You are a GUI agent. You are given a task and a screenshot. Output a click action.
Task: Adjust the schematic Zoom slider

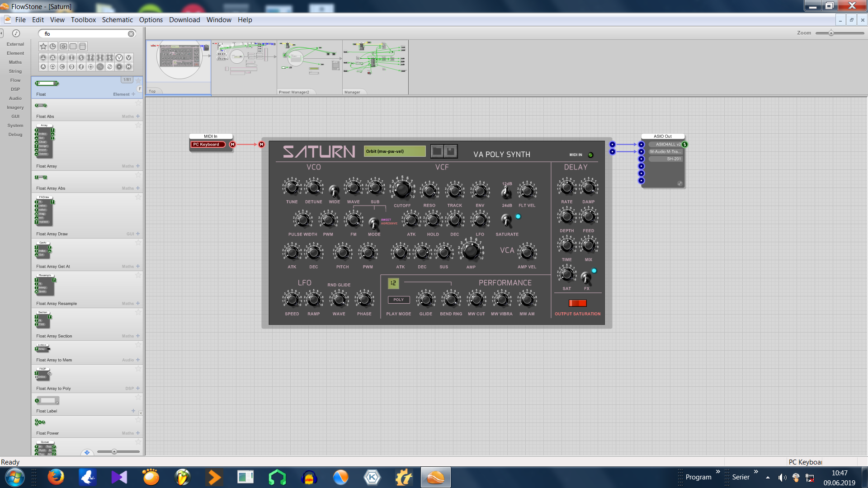[x=831, y=33]
